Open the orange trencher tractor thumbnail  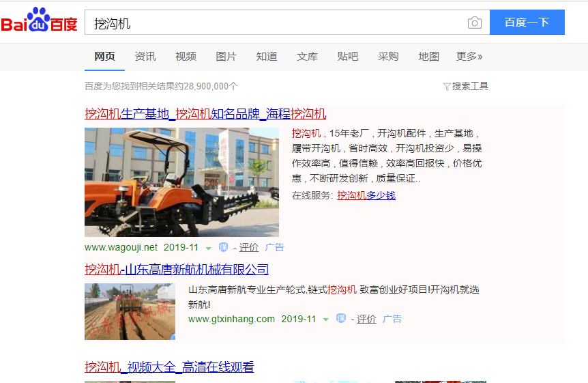182,182
